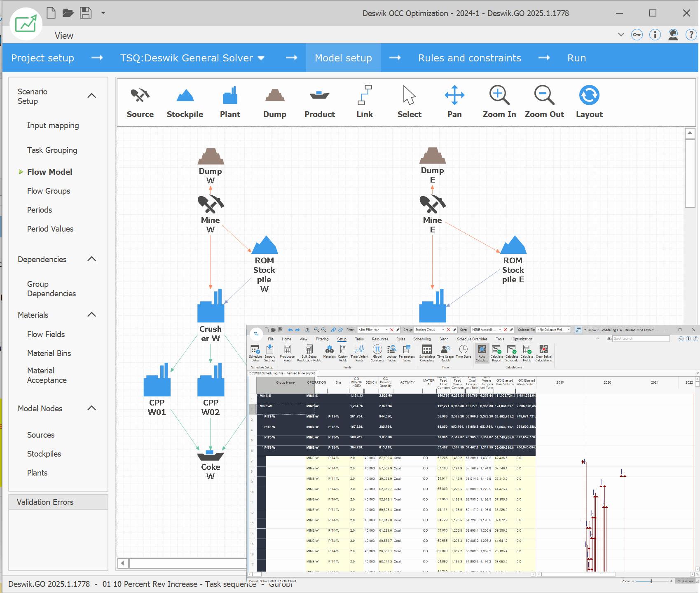This screenshot has width=700, height=593.
Task: Click the Save icon in Deswik.GO title bar
Action: click(86, 13)
